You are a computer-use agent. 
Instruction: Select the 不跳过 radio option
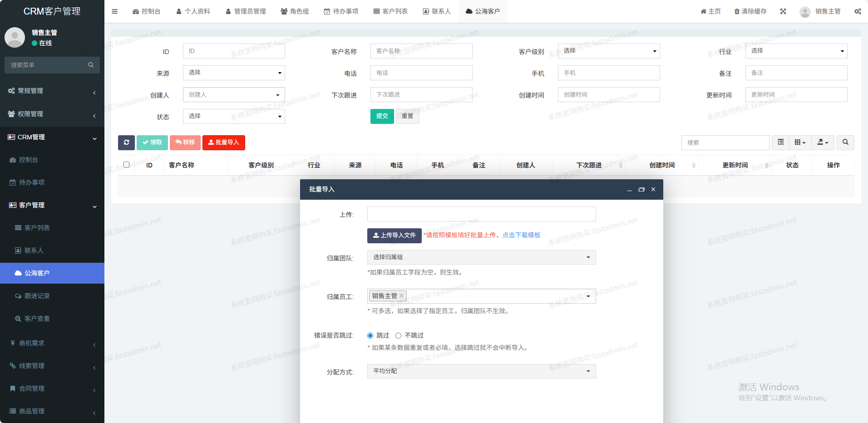coord(398,336)
